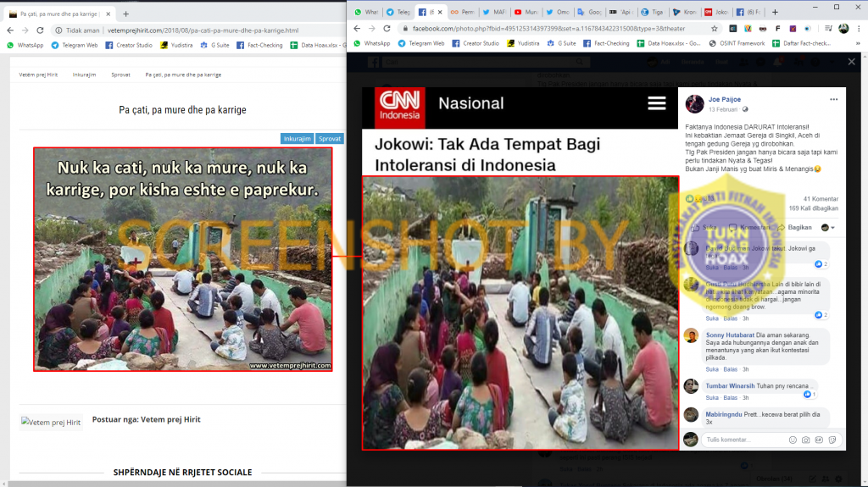Open the audience selector dropdown beside Bagikan
Screen dimensions: 868x487
[x=827, y=228]
